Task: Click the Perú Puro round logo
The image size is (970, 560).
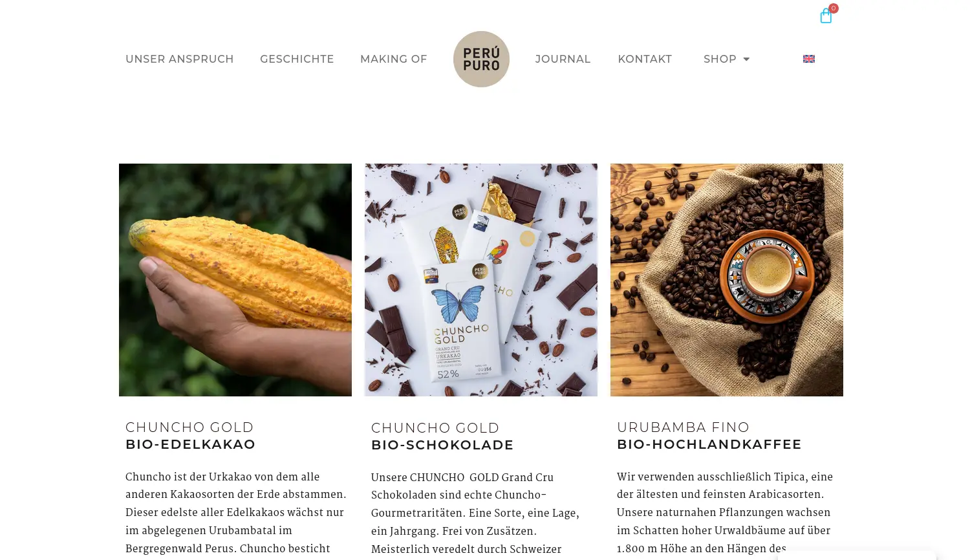Action: coord(481,59)
